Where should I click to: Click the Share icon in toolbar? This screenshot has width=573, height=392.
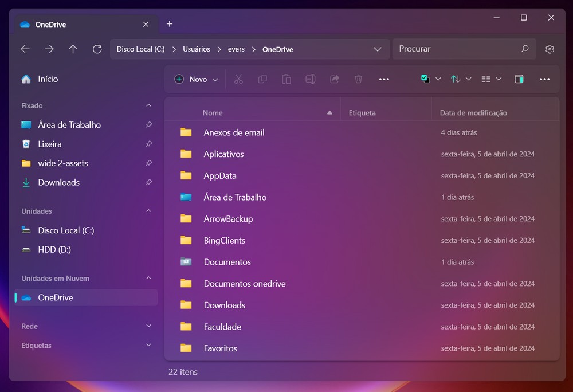point(335,79)
